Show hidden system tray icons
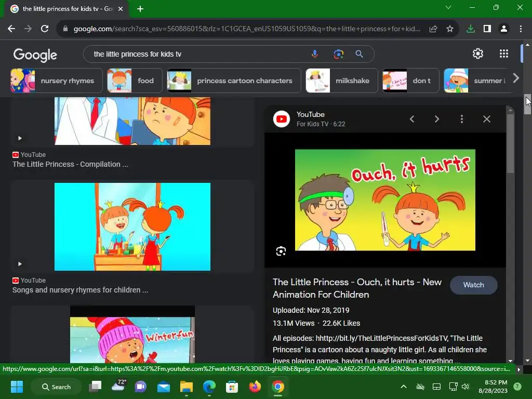The width and height of the screenshot is (532, 399). coord(404,387)
